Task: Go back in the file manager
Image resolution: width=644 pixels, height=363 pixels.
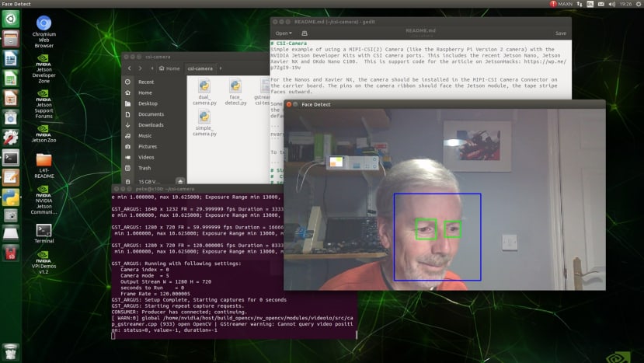Action: coord(130,68)
